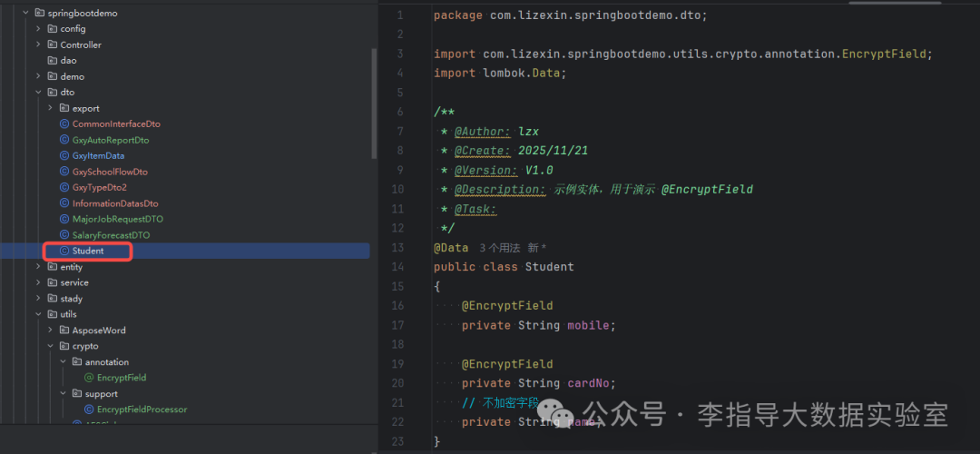Screen dimensions: 980x454
Task: Click the GxyItemData class icon
Action: [x=64, y=155]
